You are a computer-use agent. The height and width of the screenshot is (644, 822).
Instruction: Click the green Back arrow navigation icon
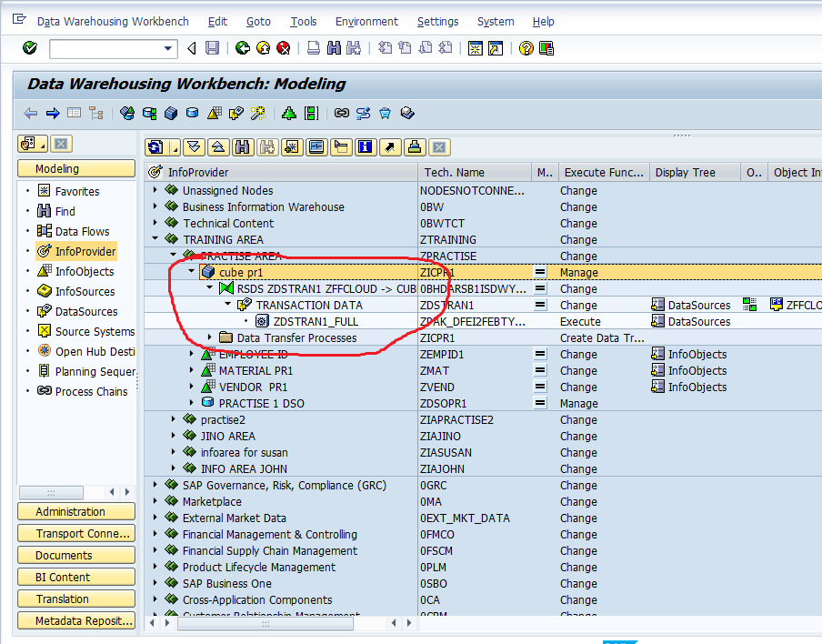click(241, 48)
